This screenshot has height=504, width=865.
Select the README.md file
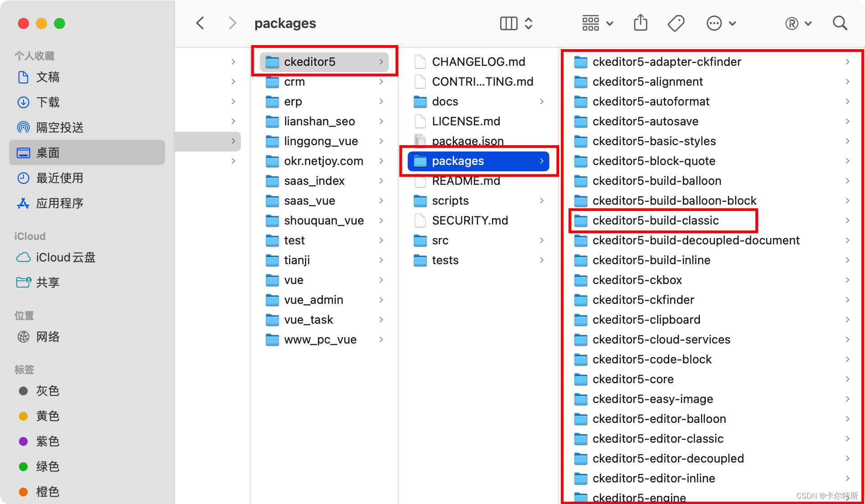tap(479, 181)
